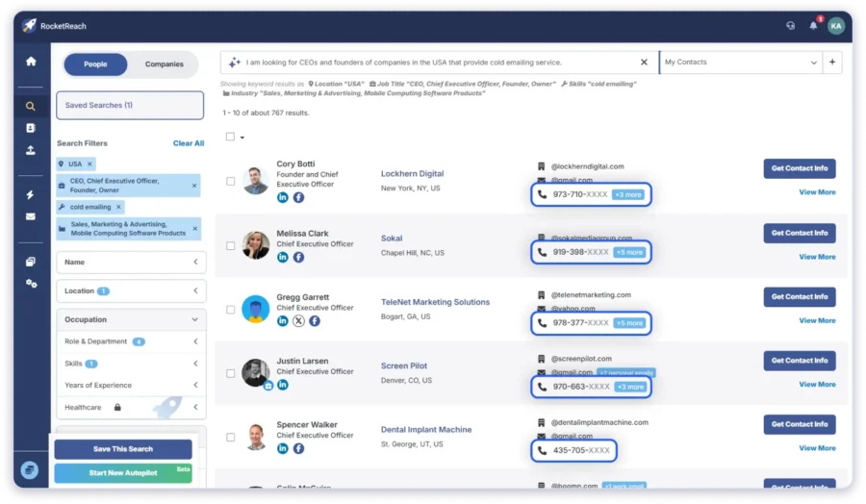Open the gears settings sidebar icon
The width and height of the screenshot is (866, 504).
point(31,283)
